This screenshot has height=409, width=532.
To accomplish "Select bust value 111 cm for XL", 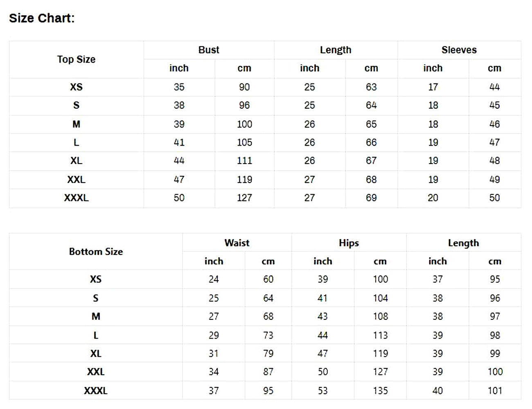I will coord(244,161).
